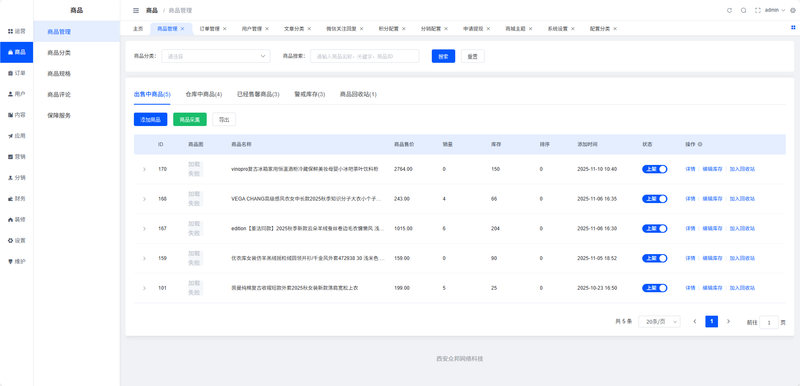Toggle 上架 switch for product 101

coord(655,288)
